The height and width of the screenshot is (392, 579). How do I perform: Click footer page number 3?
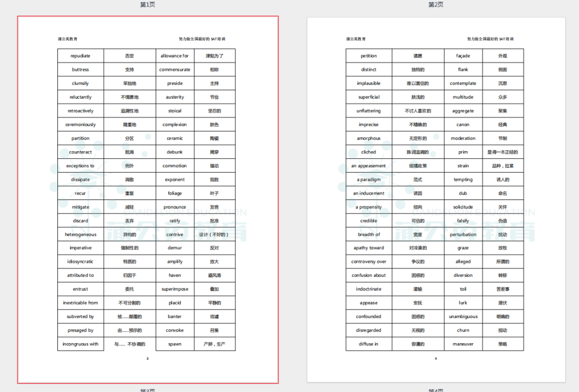pyautogui.click(x=147, y=359)
